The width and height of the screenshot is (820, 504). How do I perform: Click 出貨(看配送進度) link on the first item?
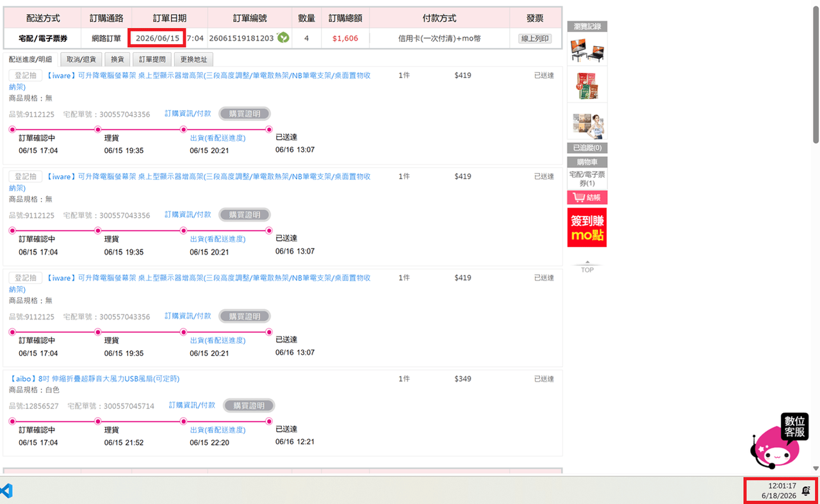point(218,138)
